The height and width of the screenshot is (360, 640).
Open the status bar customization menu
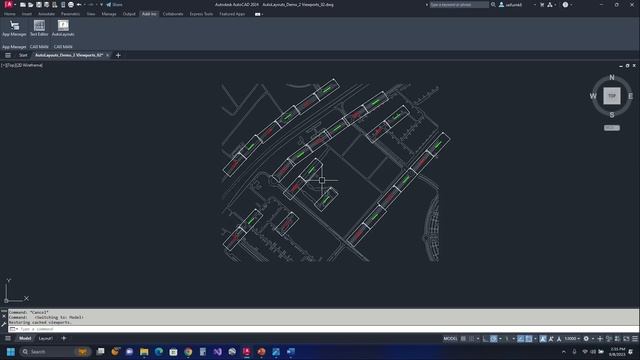click(x=635, y=339)
